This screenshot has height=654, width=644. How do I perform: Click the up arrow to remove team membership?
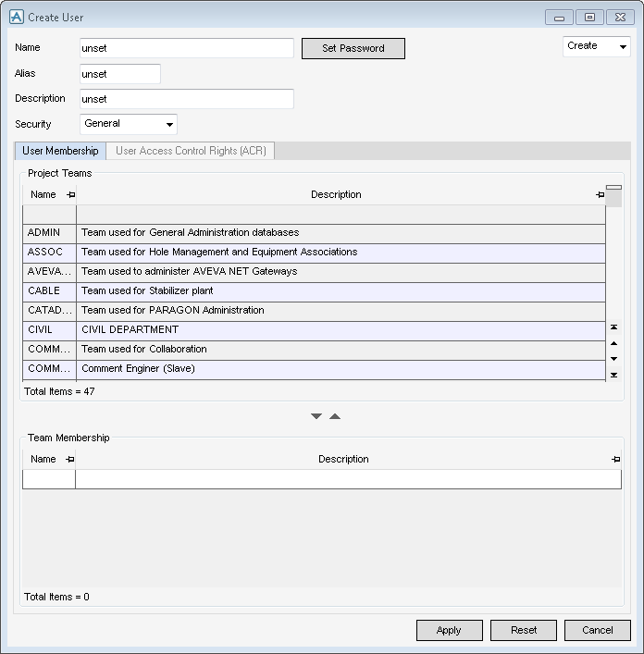click(x=335, y=416)
